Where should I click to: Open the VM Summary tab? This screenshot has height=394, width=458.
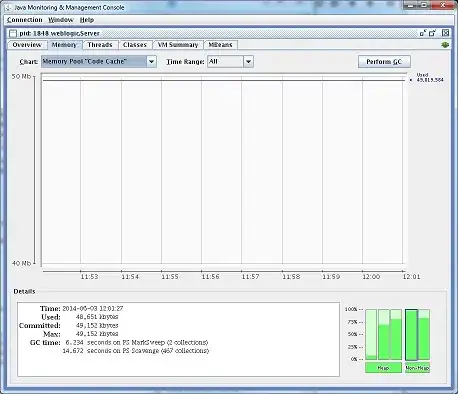(x=178, y=45)
